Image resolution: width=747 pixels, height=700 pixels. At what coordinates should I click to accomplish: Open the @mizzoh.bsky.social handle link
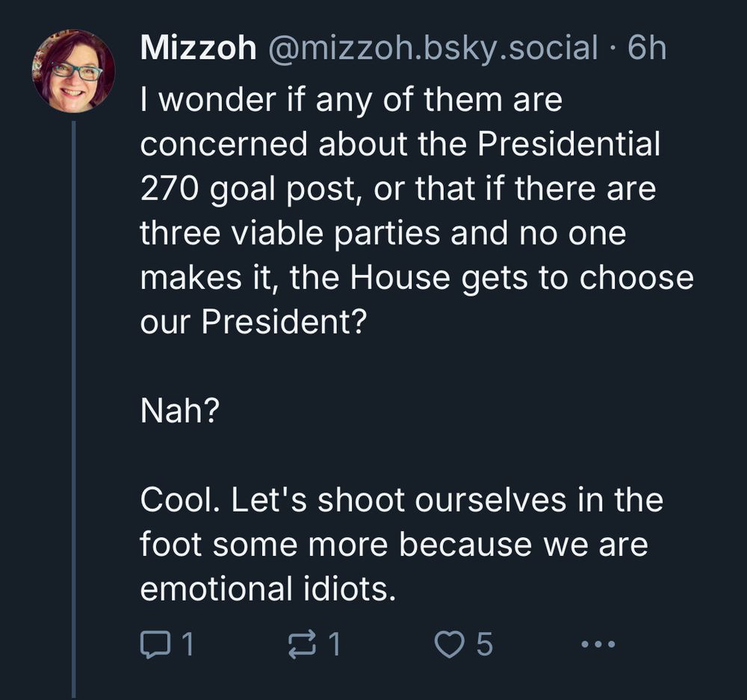pyautogui.click(x=433, y=48)
